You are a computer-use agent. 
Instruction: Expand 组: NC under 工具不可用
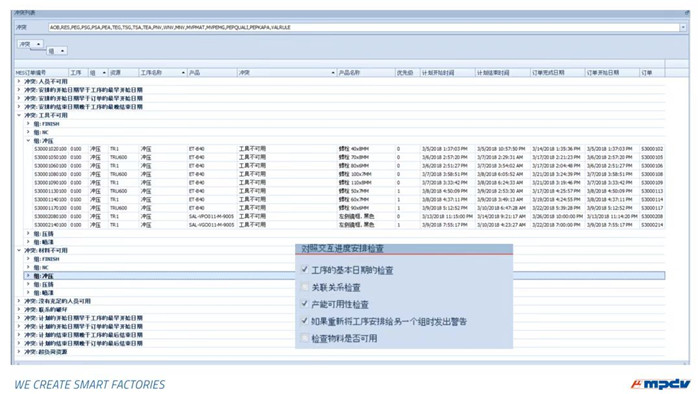[28, 132]
